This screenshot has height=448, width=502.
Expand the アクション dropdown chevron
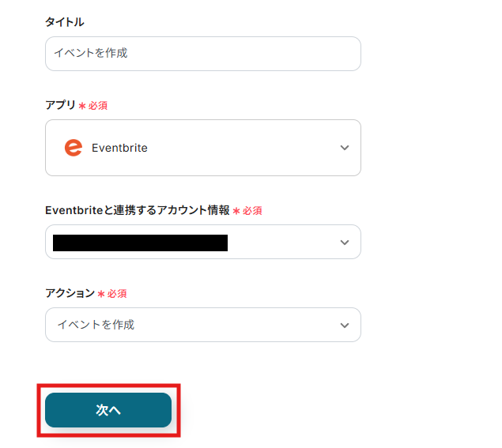(x=344, y=325)
